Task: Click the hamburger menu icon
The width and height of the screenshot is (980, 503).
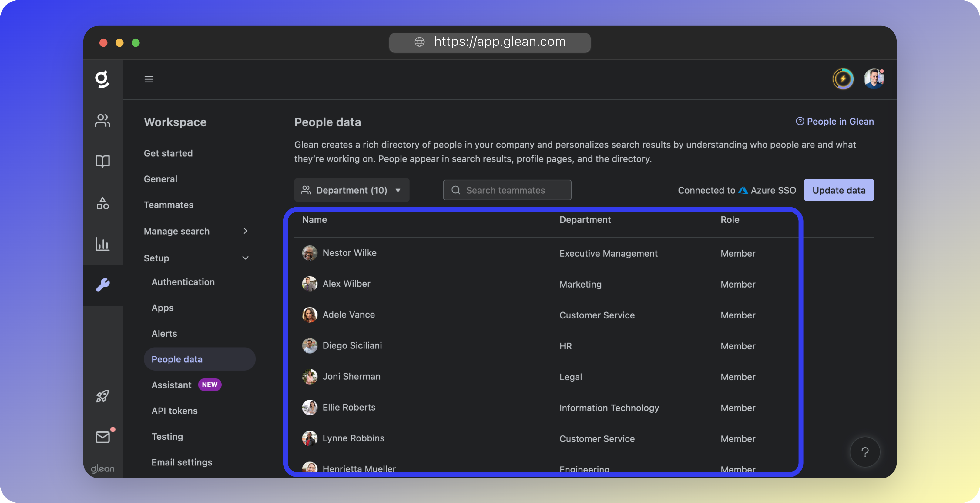Action: click(149, 79)
